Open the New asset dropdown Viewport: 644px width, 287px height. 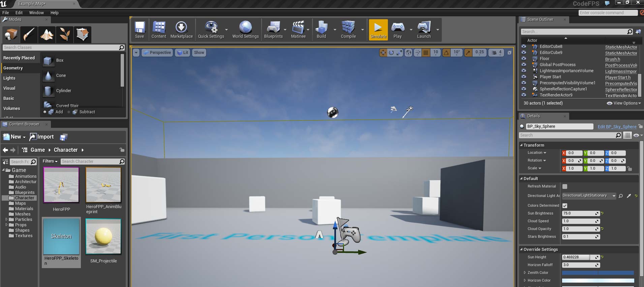point(14,137)
